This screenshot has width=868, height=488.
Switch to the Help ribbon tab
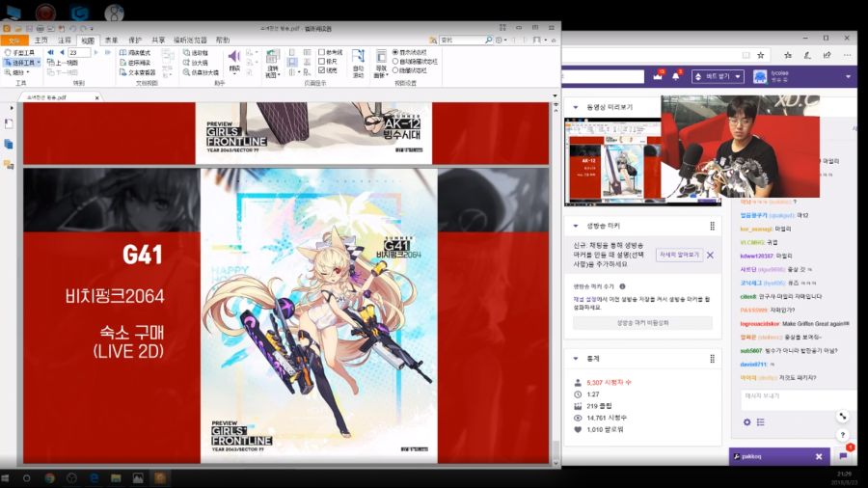[x=223, y=41]
